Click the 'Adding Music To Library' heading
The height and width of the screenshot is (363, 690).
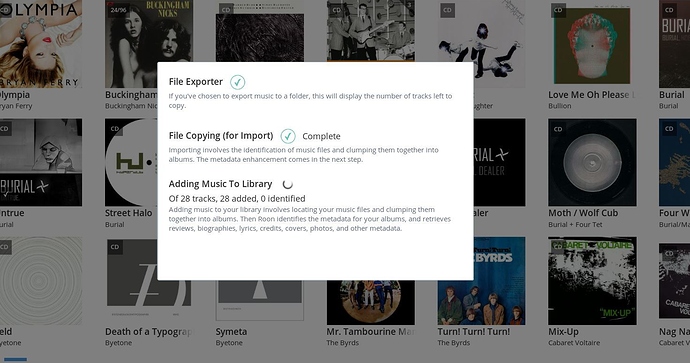220,184
